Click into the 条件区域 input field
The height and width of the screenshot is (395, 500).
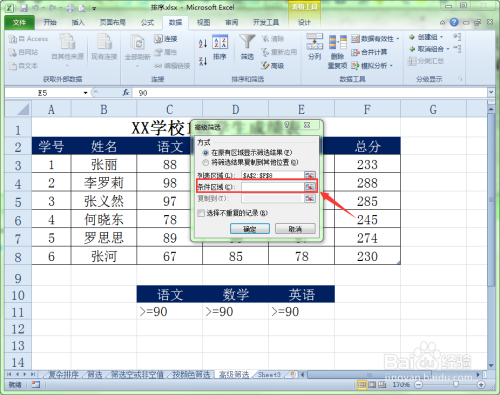tap(273, 187)
